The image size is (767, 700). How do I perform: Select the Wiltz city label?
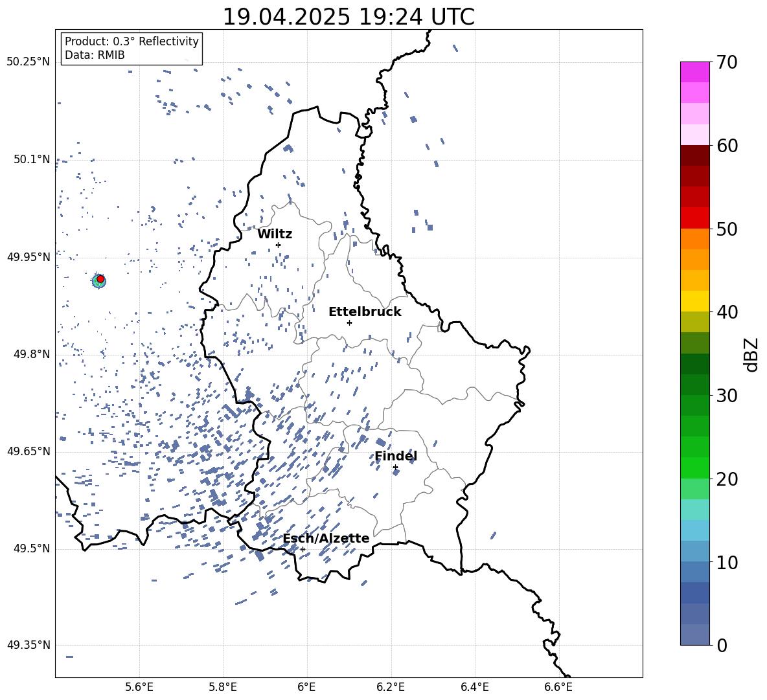click(275, 234)
